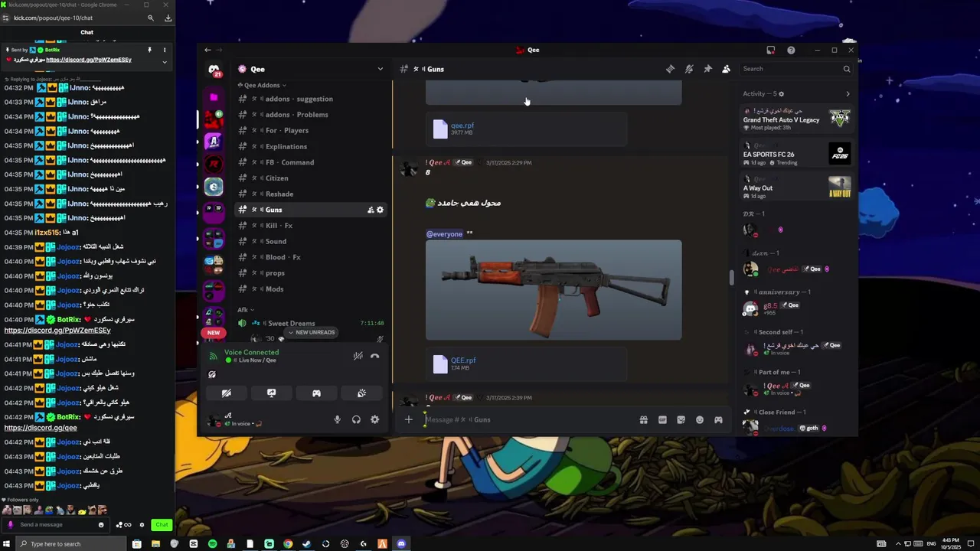Open Discord direct messages home icon
Viewport: 980px width, 551px height.
pos(214,70)
